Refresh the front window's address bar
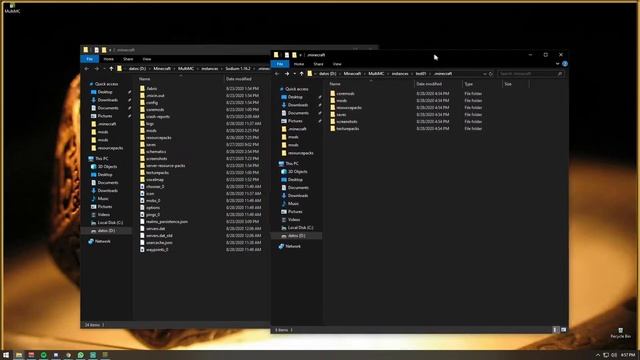 click(491, 74)
